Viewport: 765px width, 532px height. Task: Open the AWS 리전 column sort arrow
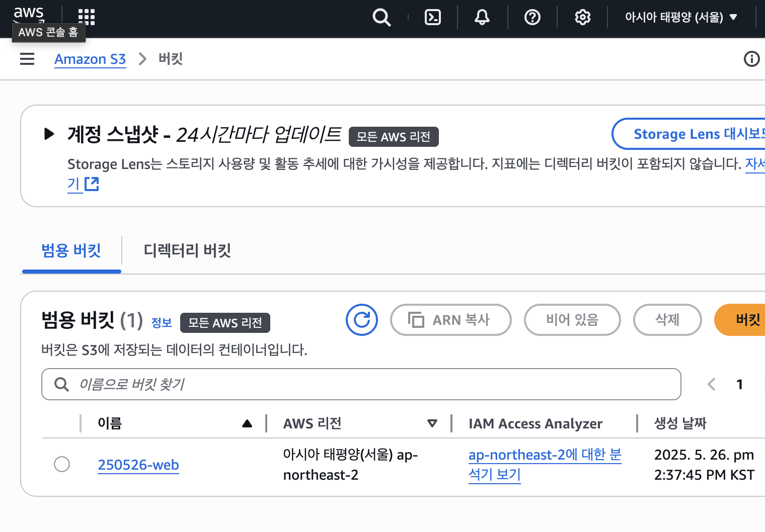432,423
